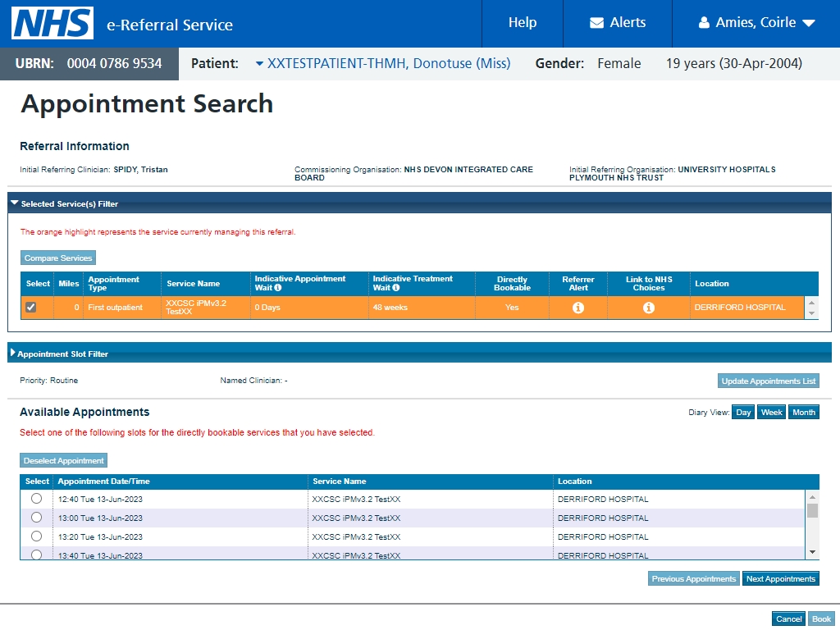The image size is (840, 630).
Task: Click the NHS logo
Action: tap(52, 23)
